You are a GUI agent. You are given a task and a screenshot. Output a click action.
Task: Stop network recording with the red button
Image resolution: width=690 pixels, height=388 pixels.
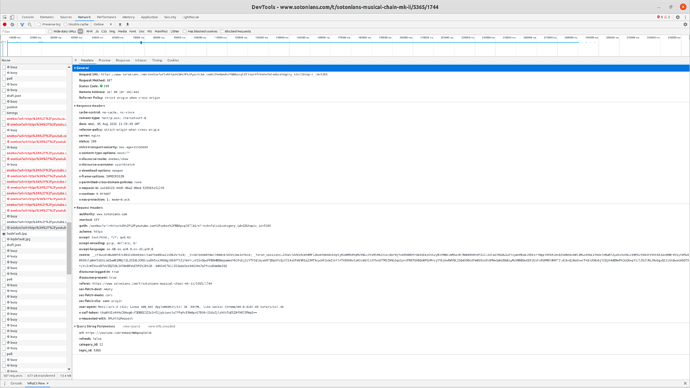point(4,25)
